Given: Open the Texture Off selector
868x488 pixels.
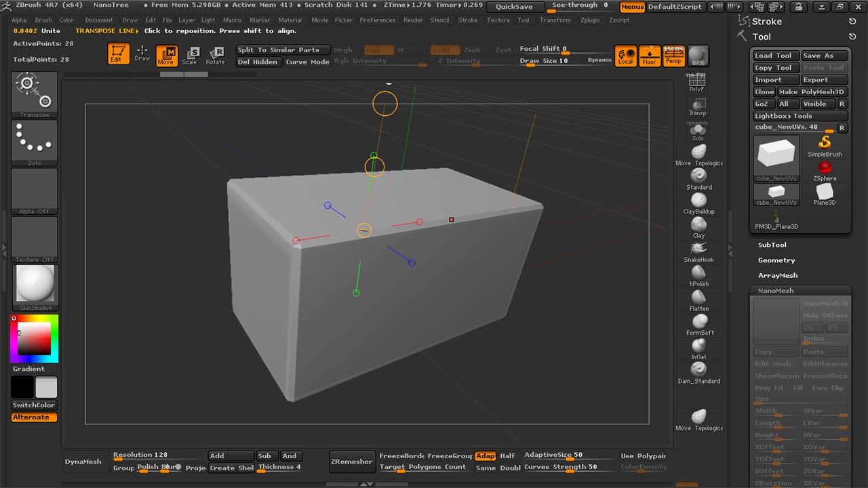Looking at the screenshot, I should pos(35,239).
